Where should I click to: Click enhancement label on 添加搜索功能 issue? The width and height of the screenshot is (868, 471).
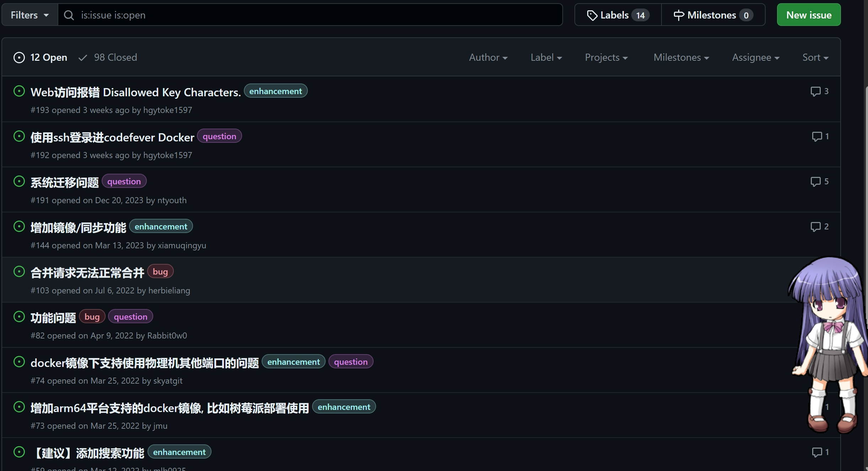pyautogui.click(x=180, y=452)
